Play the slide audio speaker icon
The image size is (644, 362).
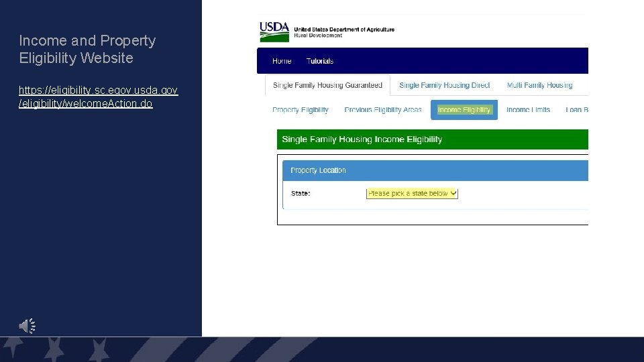(x=27, y=326)
